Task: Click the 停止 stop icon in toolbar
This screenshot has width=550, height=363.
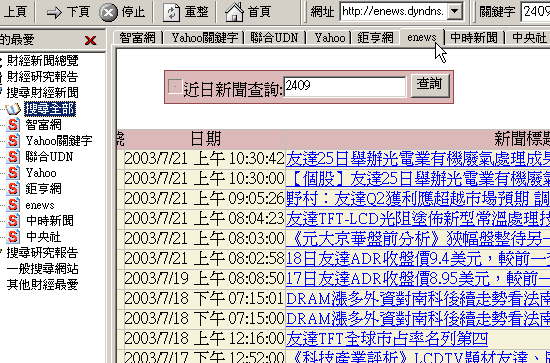Action: 108,13
